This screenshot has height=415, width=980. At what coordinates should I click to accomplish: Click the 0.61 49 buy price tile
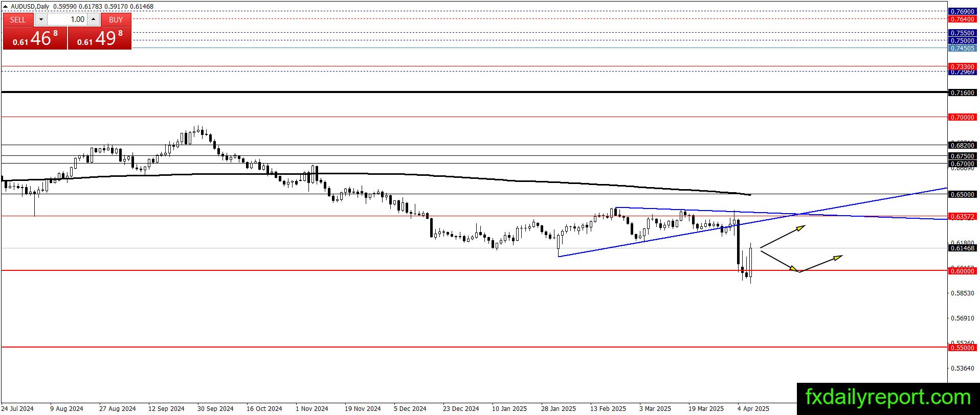[x=100, y=38]
